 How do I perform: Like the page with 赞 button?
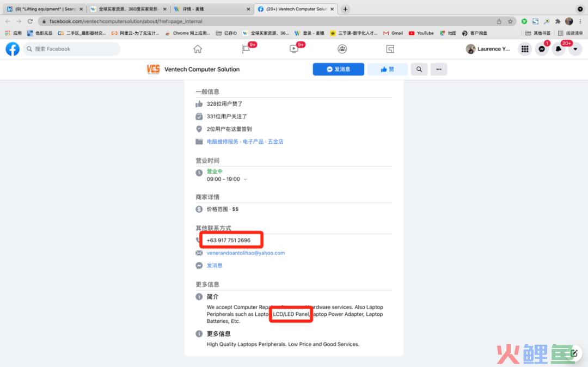pos(388,69)
